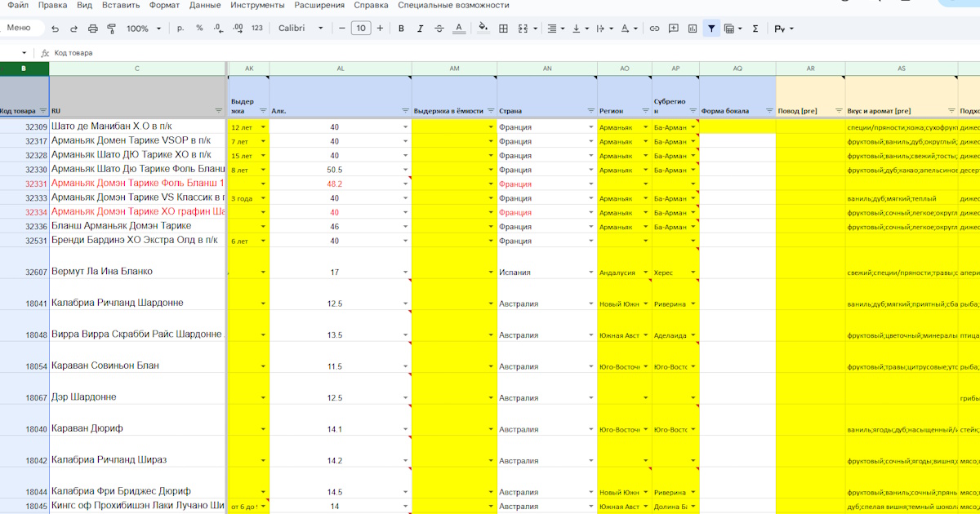980x514 pixels.
Task: Open the Инструменты menu
Action: coord(257,6)
